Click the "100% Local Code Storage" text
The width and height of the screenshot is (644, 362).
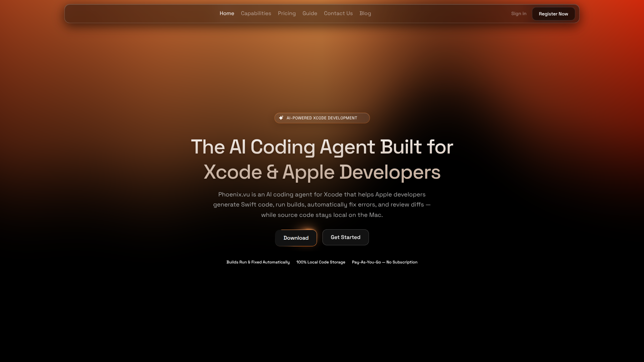click(321, 262)
